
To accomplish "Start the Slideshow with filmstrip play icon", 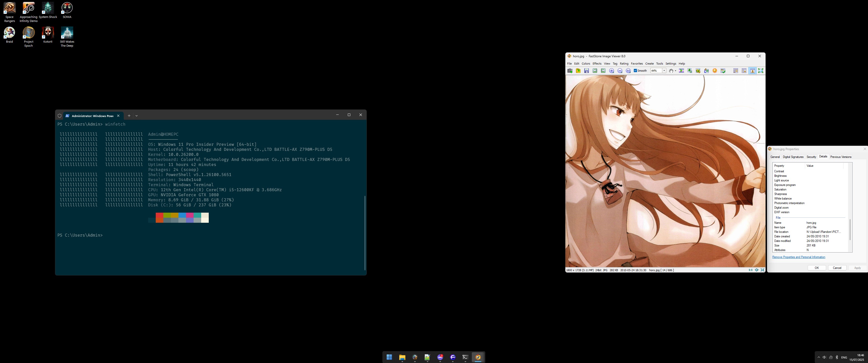I will [681, 71].
